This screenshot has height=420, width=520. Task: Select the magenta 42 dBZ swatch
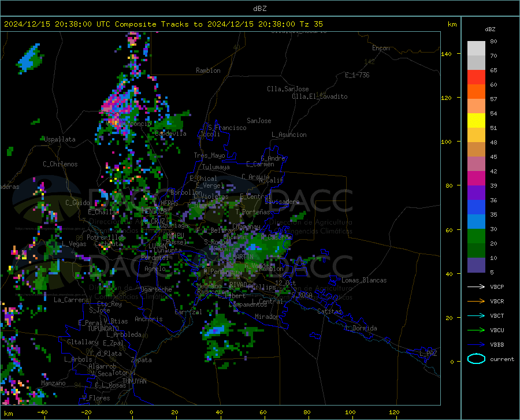(x=476, y=179)
